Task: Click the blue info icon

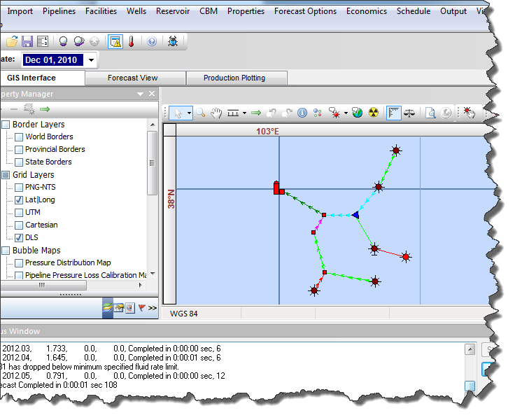Action: point(302,113)
